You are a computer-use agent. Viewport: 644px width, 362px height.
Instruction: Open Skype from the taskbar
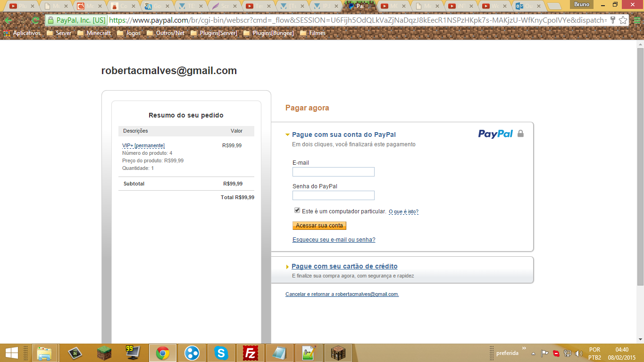(221, 353)
